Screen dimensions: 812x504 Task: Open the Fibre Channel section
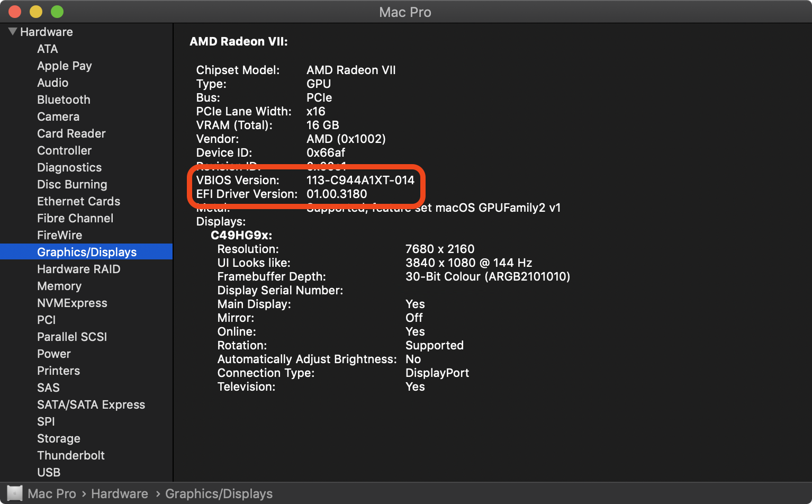click(75, 218)
